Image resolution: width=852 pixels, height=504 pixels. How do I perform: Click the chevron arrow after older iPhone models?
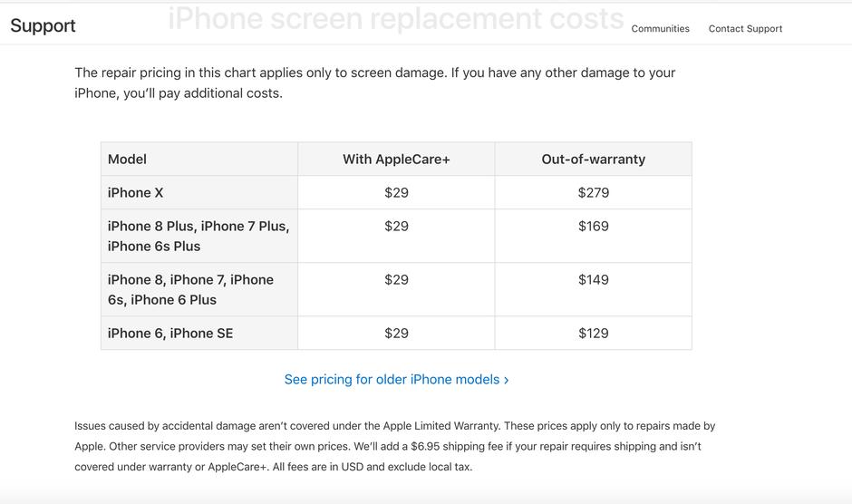pyautogui.click(x=506, y=380)
